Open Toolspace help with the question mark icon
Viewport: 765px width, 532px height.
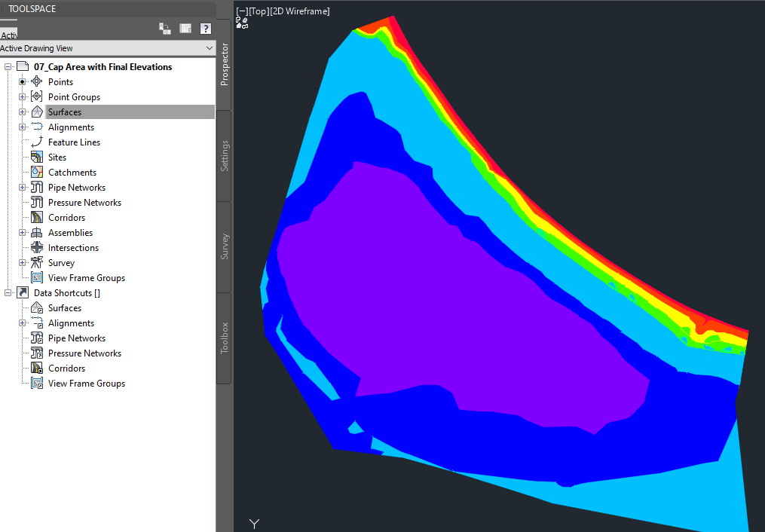[205, 28]
